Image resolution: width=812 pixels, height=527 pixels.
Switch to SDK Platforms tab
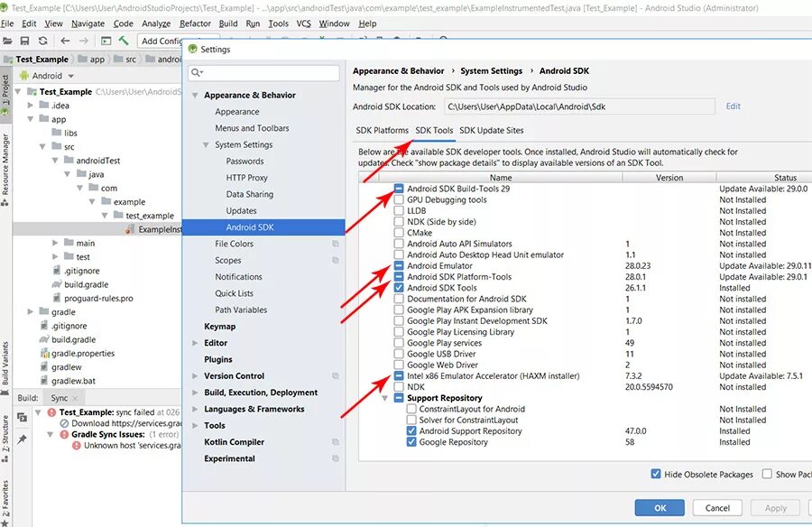pyautogui.click(x=383, y=131)
